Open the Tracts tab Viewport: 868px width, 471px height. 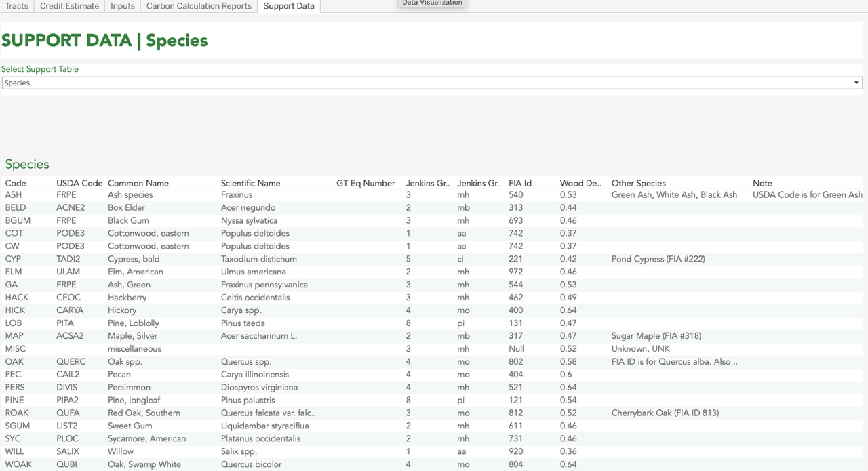click(17, 6)
